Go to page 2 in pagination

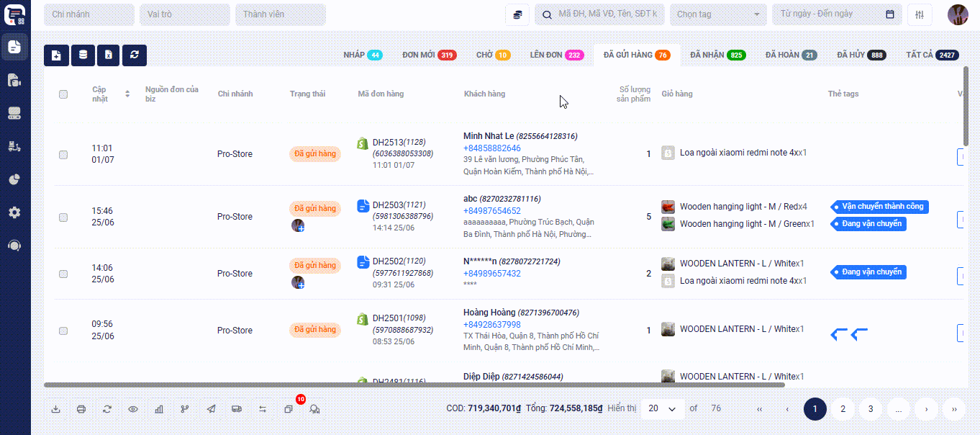[x=843, y=408]
